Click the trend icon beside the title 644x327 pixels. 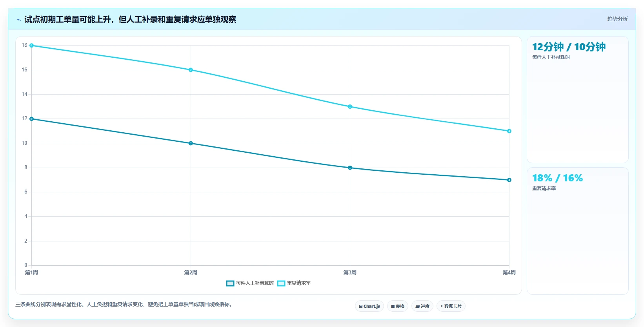point(18,20)
